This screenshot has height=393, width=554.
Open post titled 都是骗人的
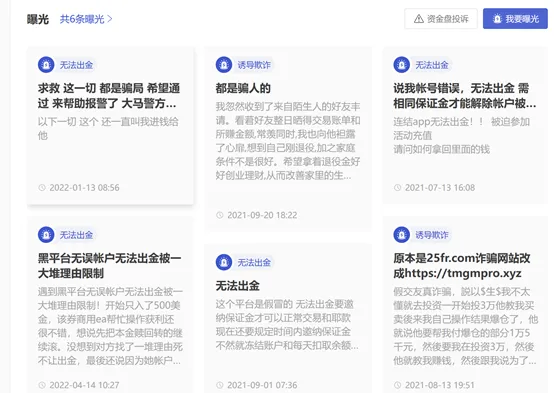243,88
